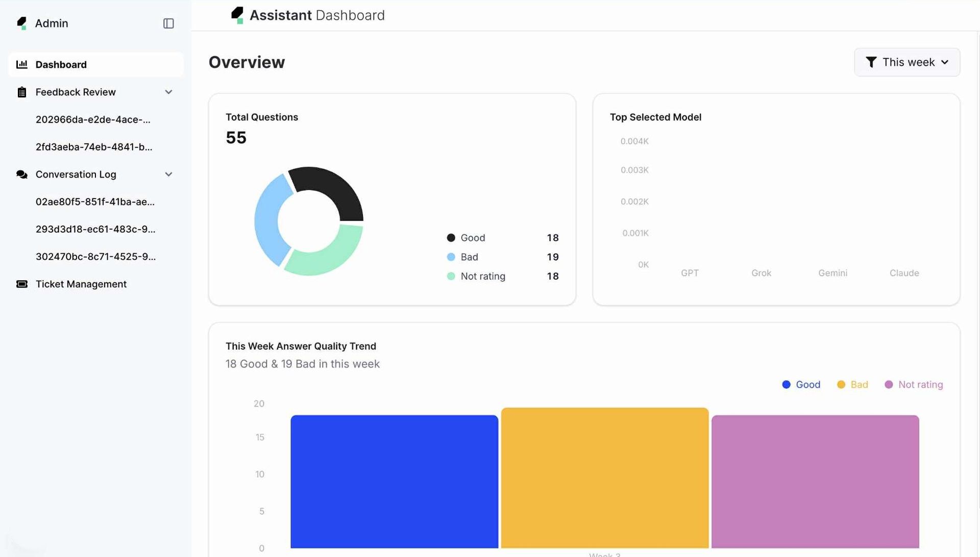The image size is (980, 557).
Task: Click the Feedback Review clipboard icon
Action: [x=22, y=92]
